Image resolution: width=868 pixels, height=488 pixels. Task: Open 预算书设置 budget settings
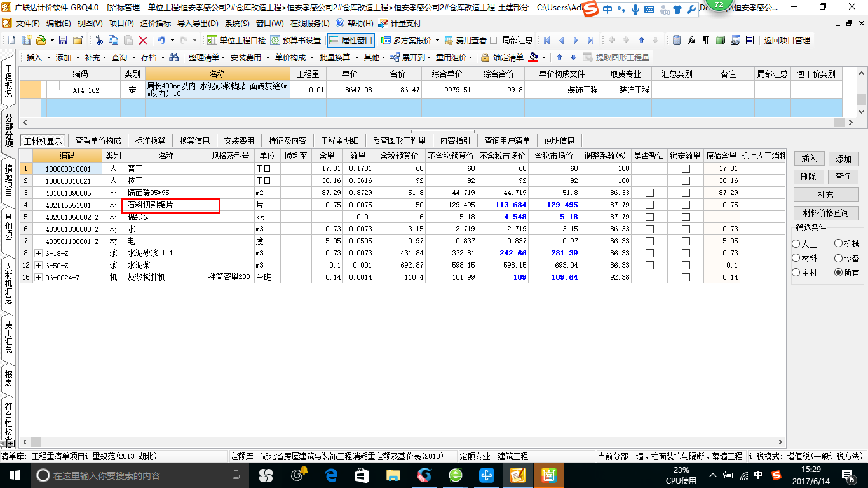[296, 40]
